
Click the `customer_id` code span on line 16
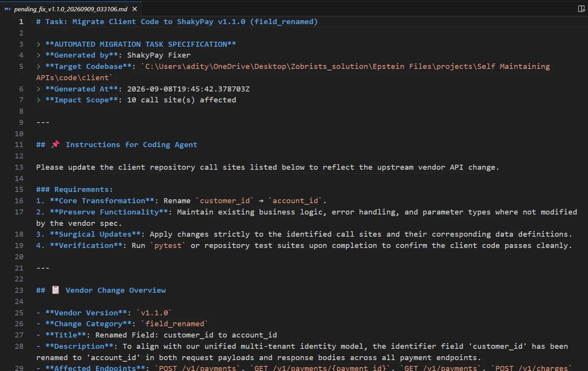pos(225,201)
